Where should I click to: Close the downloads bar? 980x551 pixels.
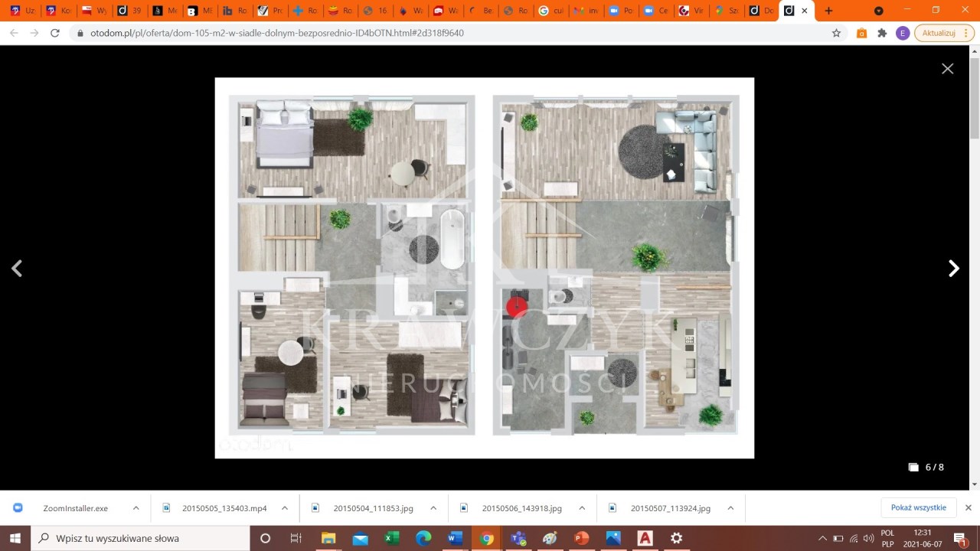pyautogui.click(x=968, y=507)
